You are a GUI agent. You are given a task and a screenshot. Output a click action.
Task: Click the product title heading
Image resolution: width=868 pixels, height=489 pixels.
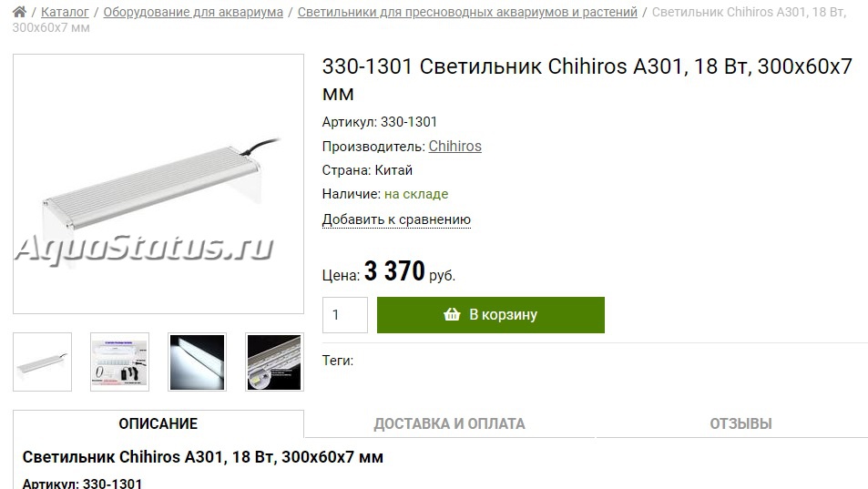(587, 80)
